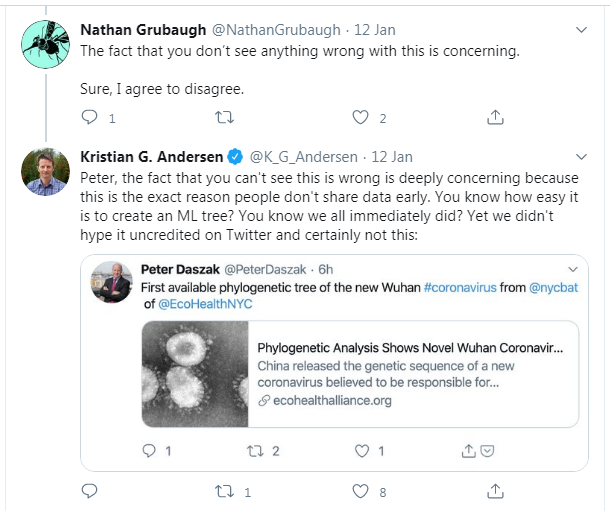
Task: Retweet Peter Daszak's quoted tweet
Action: point(254,451)
